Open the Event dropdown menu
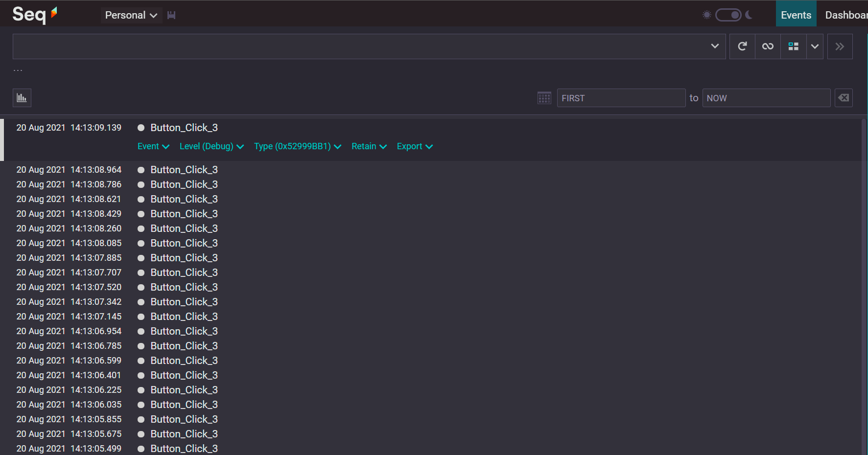Image resolution: width=868 pixels, height=455 pixels. (x=153, y=146)
